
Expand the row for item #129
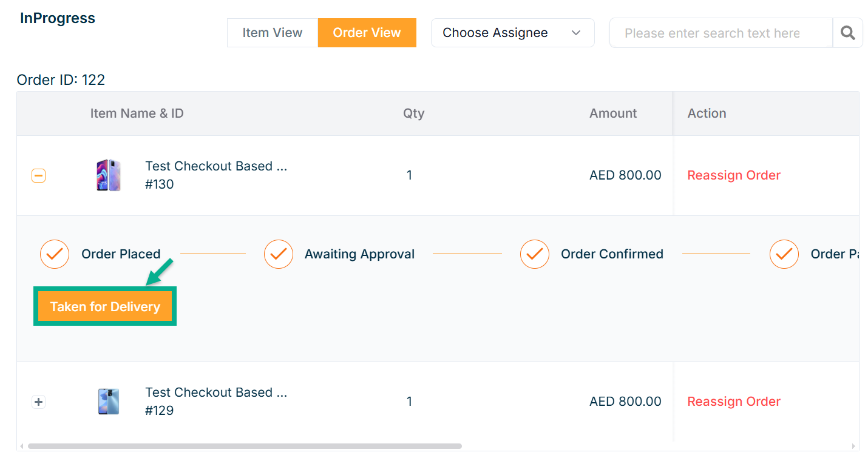pyautogui.click(x=38, y=402)
